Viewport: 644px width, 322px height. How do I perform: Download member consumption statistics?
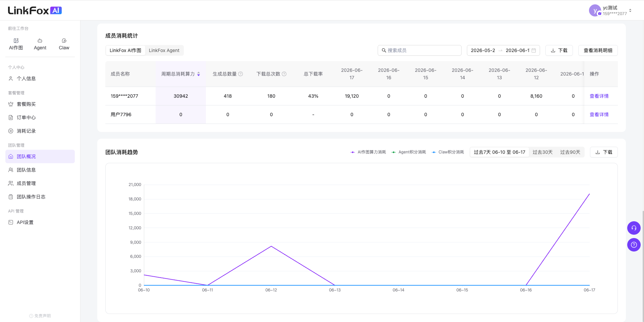pos(559,50)
